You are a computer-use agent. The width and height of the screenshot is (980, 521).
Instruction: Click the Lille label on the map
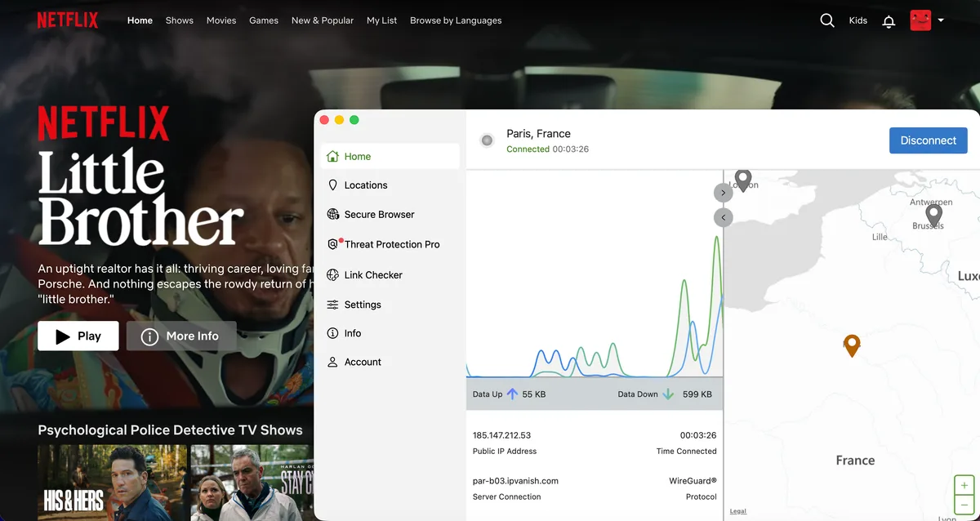880,237
